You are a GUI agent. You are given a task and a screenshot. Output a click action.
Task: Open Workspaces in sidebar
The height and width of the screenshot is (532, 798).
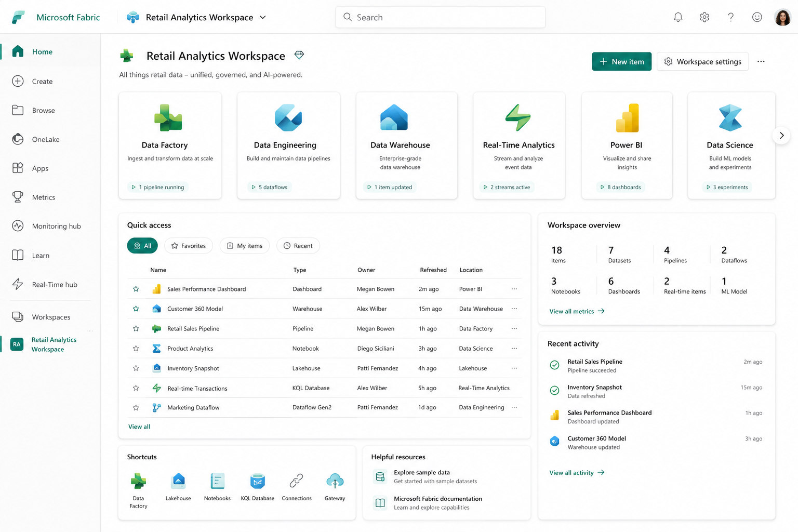point(50,317)
